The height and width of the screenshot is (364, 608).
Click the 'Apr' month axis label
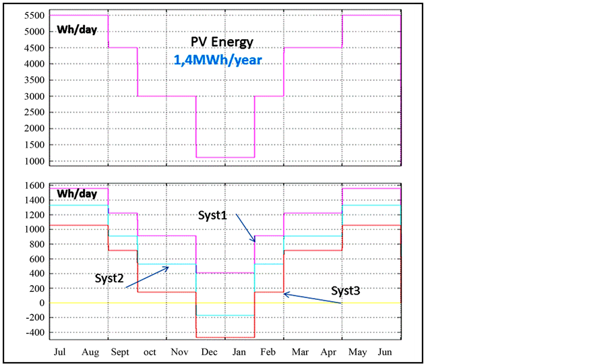click(x=328, y=352)
